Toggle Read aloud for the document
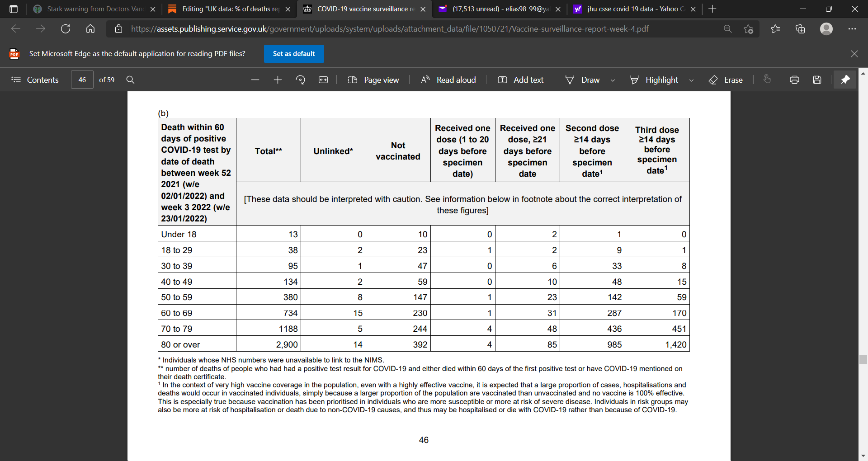The height and width of the screenshot is (461, 868). point(448,80)
